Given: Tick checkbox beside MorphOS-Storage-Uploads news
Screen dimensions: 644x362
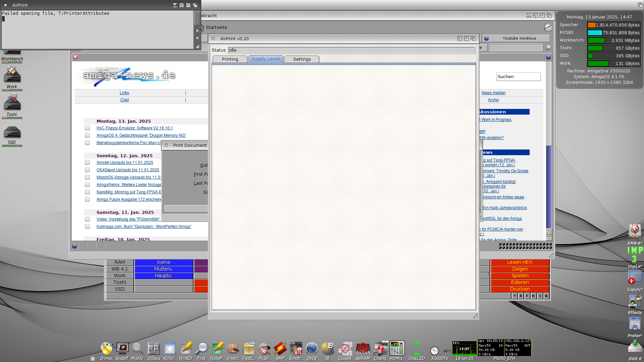Looking at the screenshot, I should click(87, 177).
